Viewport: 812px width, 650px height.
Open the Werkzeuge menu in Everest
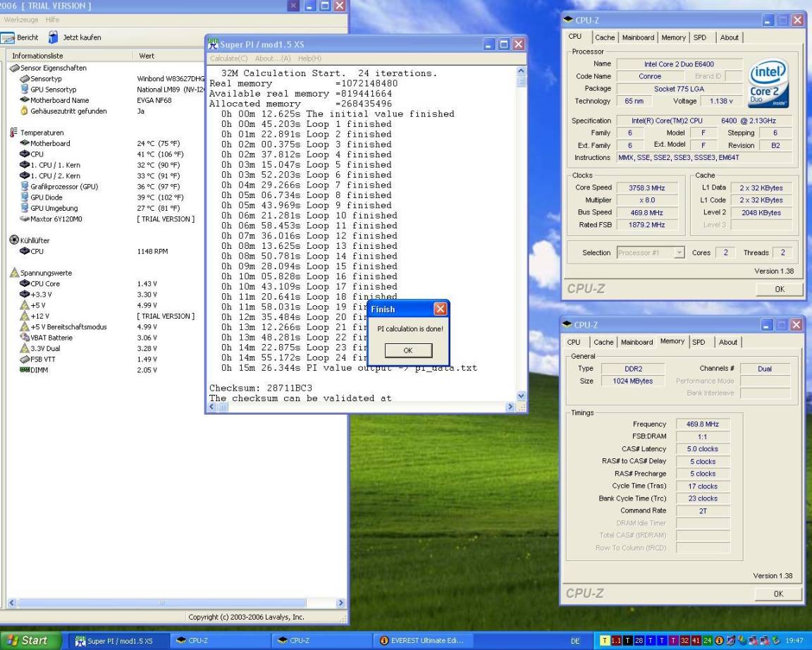pos(20,20)
